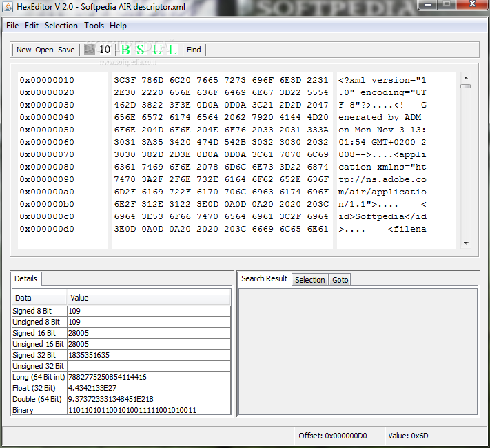Click hex word 5554 in second row
The image size is (490, 448).
(x=318, y=92)
